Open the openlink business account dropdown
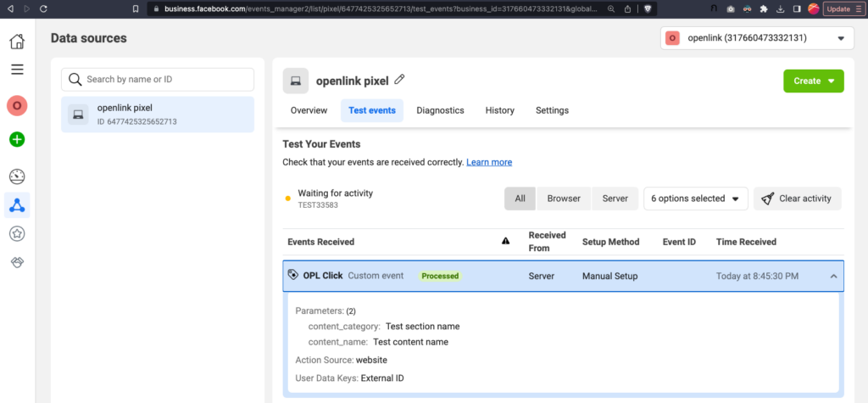868x403 pixels. tap(757, 38)
